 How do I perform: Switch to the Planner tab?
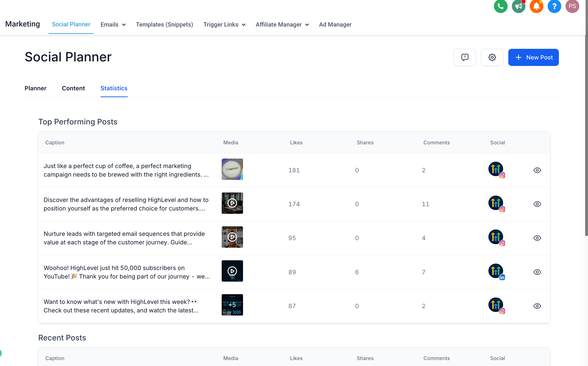coord(35,88)
